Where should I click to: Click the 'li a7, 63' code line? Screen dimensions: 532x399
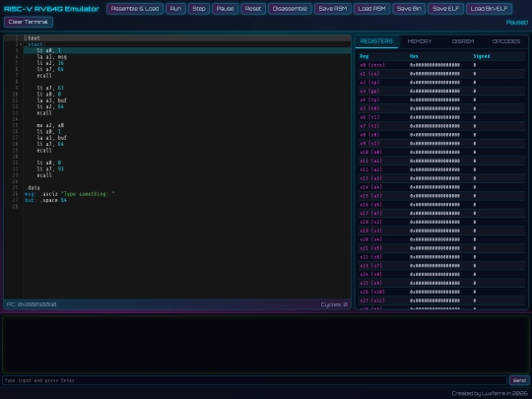click(x=50, y=88)
